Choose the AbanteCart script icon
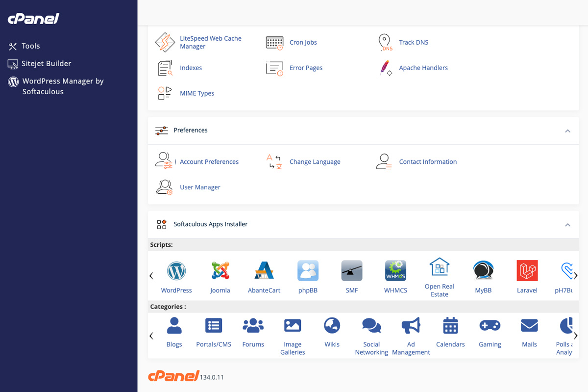Screen dimensions: 588x392 tap(264, 270)
